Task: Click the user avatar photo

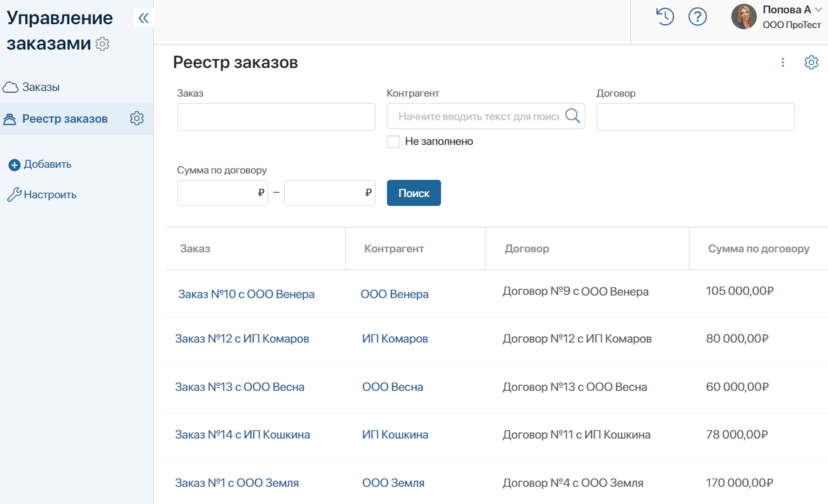Action: (744, 17)
